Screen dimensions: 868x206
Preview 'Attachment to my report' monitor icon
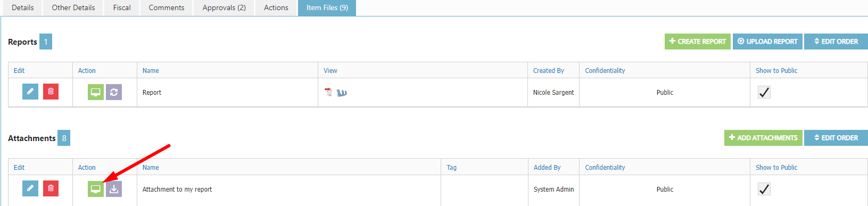pos(96,189)
